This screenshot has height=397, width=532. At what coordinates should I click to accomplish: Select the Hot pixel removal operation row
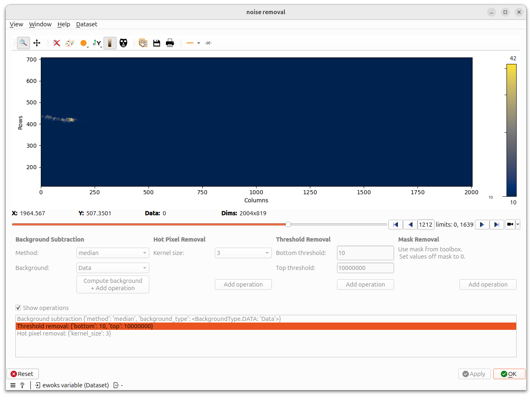[266, 333]
